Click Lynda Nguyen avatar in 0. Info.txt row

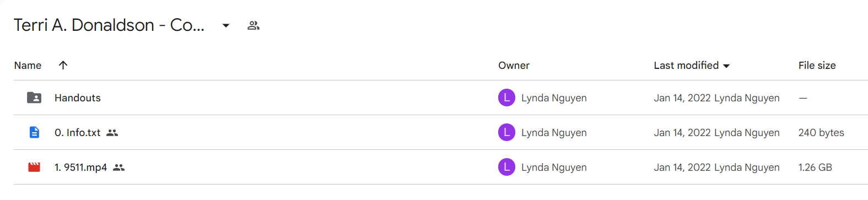click(506, 132)
